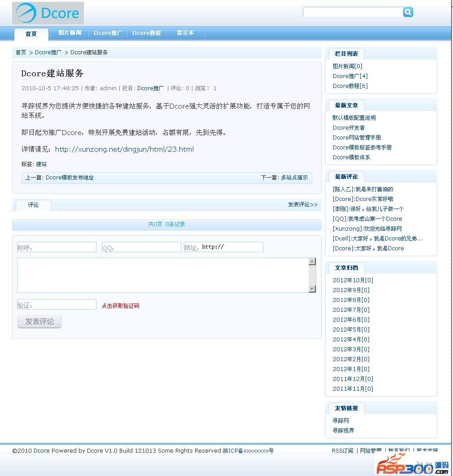Click the Dcore logo image
The height and width of the screenshot is (476, 453).
(x=48, y=13)
